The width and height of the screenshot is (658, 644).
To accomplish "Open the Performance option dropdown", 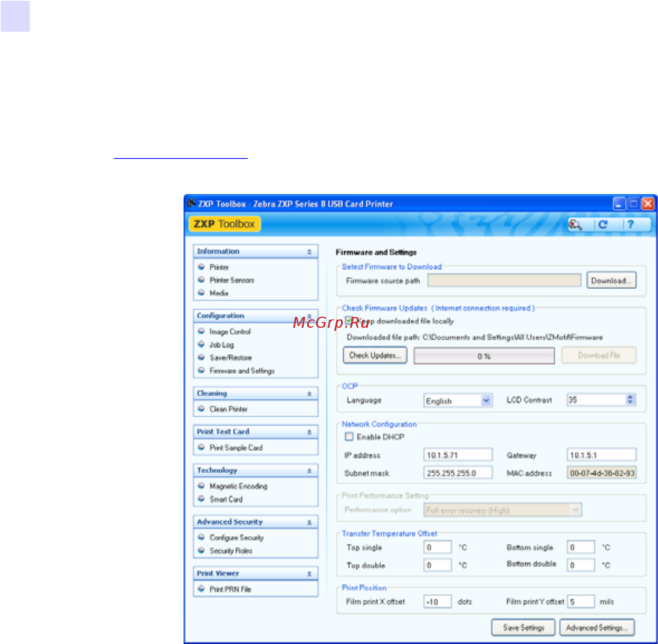I will (x=576, y=510).
